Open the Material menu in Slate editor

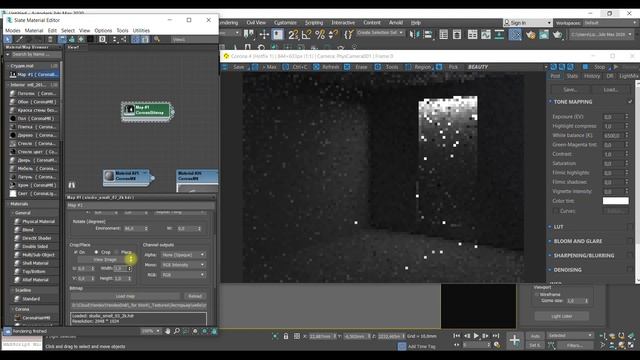33,31
